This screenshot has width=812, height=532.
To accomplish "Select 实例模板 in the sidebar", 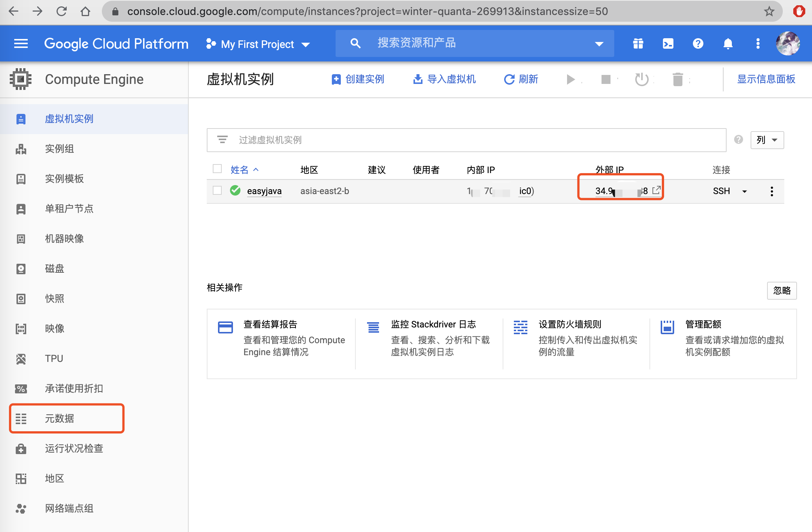I will [94, 179].
